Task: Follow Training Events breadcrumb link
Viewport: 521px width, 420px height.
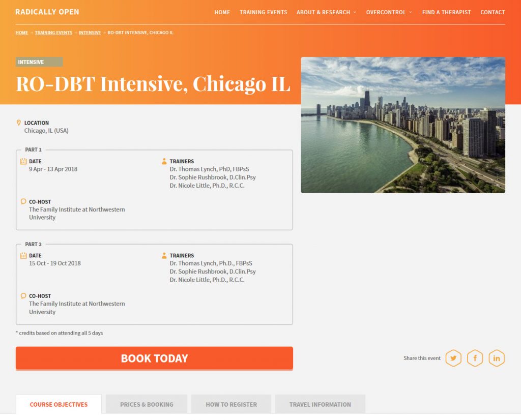Action: (53, 33)
